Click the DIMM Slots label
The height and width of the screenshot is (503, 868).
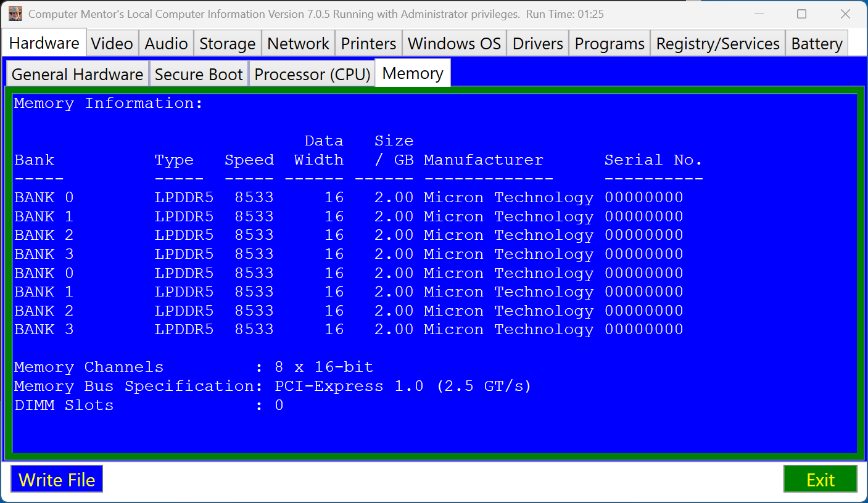point(64,406)
